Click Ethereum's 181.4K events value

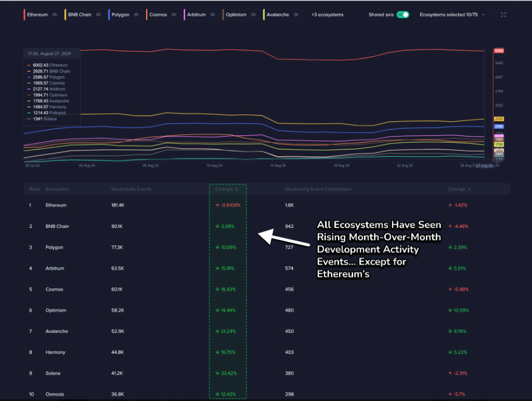pyautogui.click(x=118, y=205)
